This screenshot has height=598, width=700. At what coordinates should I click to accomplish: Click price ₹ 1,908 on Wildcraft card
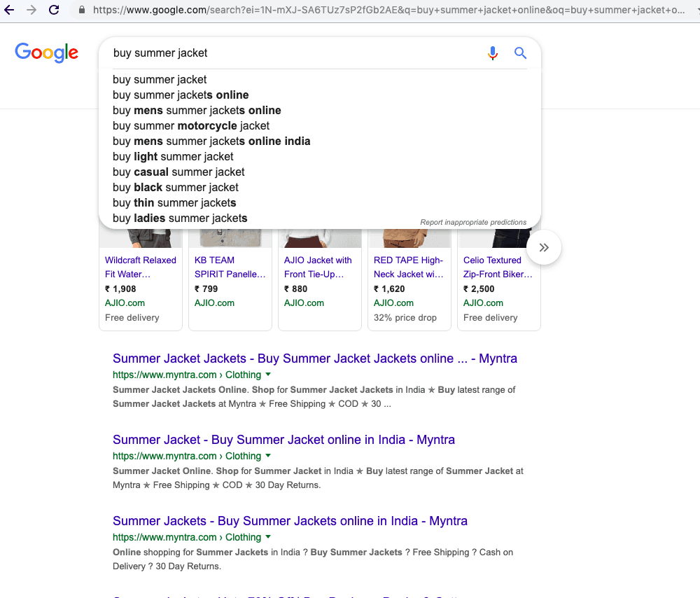click(120, 289)
